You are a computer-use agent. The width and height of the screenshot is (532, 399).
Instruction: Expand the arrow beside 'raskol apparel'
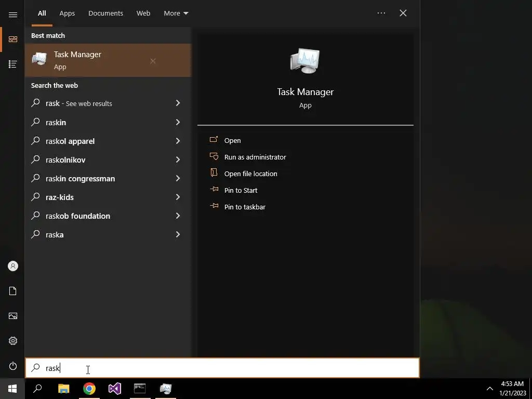178,140
